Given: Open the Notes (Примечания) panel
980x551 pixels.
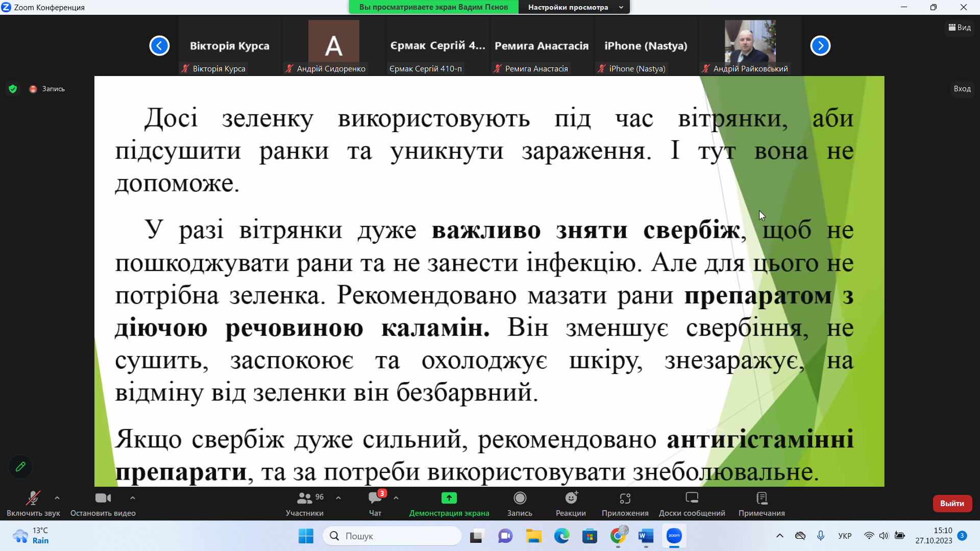Looking at the screenshot, I should 761,498.
